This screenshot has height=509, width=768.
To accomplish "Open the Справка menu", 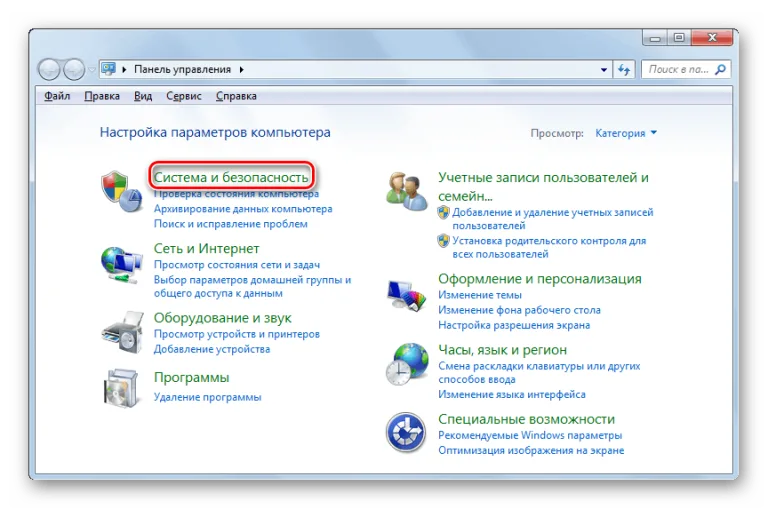I will tap(236, 96).
